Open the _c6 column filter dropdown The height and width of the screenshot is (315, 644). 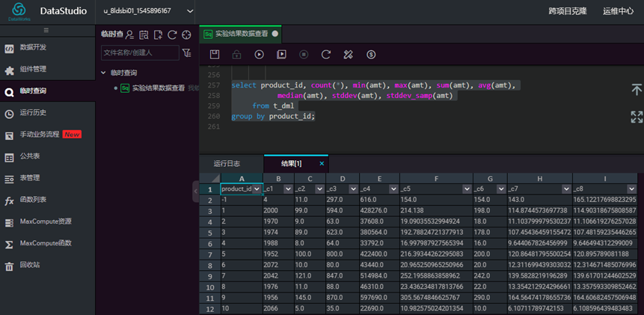[501, 189]
